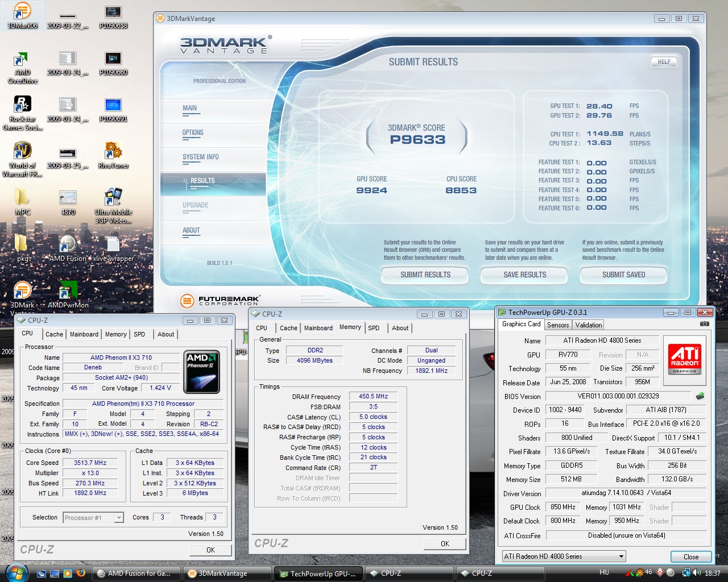Image resolution: width=728 pixels, height=582 pixels.
Task: Click OK in the left CPU-Z window
Action: coord(210,550)
